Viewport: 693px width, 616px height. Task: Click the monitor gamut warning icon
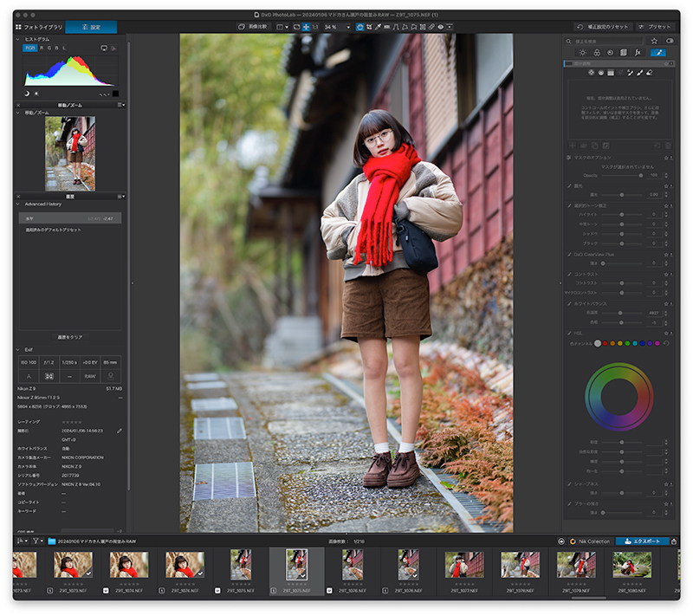pos(104,49)
